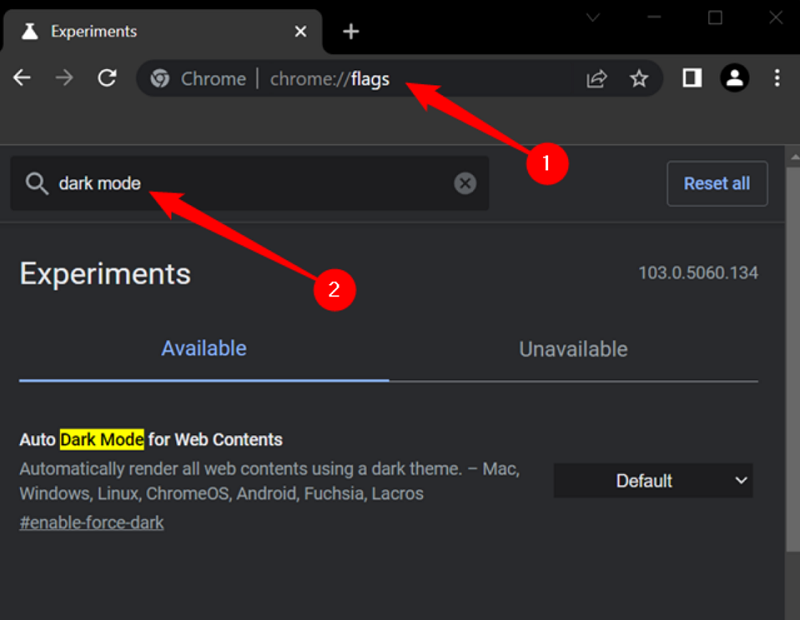Open the profile avatar menu
Screen dimensions: 800x620
735,78
